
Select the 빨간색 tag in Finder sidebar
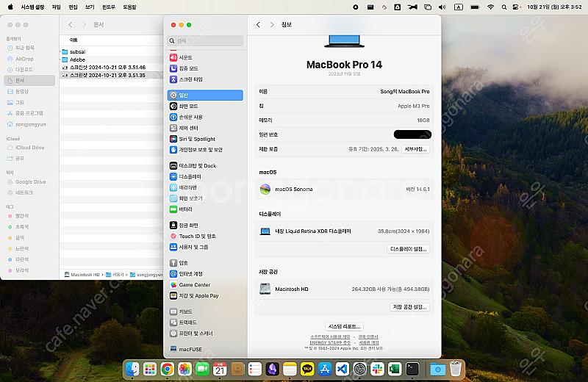click(x=18, y=216)
